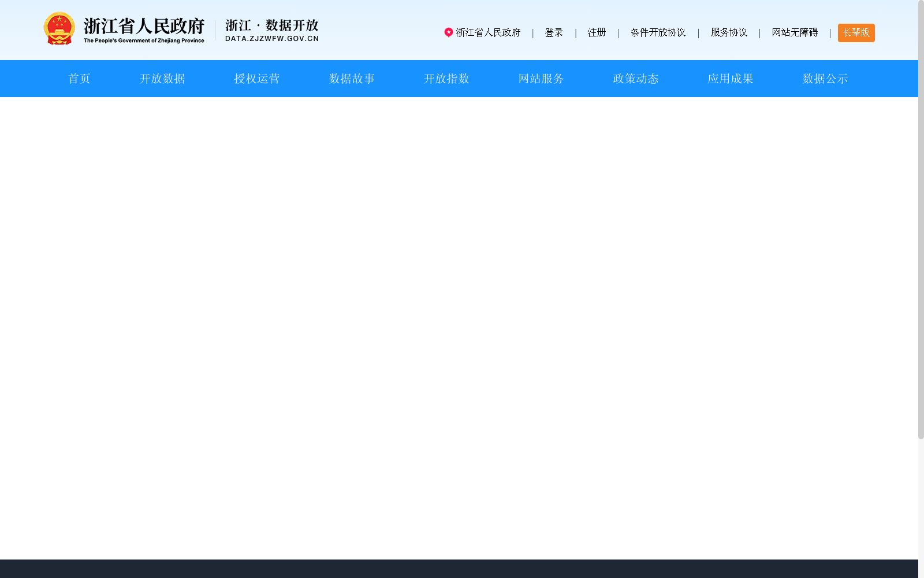Open 开放指数 navigation item
This screenshot has height=578, width=924.
(446, 79)
